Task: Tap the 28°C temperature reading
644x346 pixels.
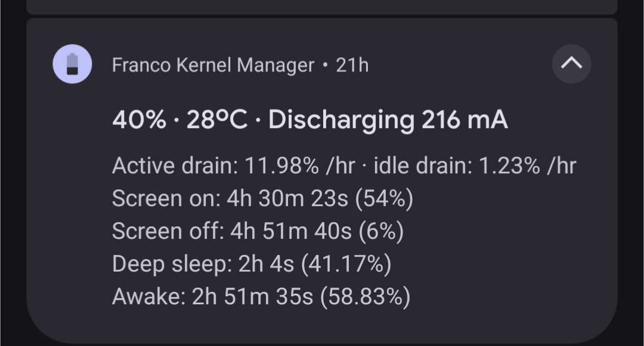Action: tap(216, 120)
